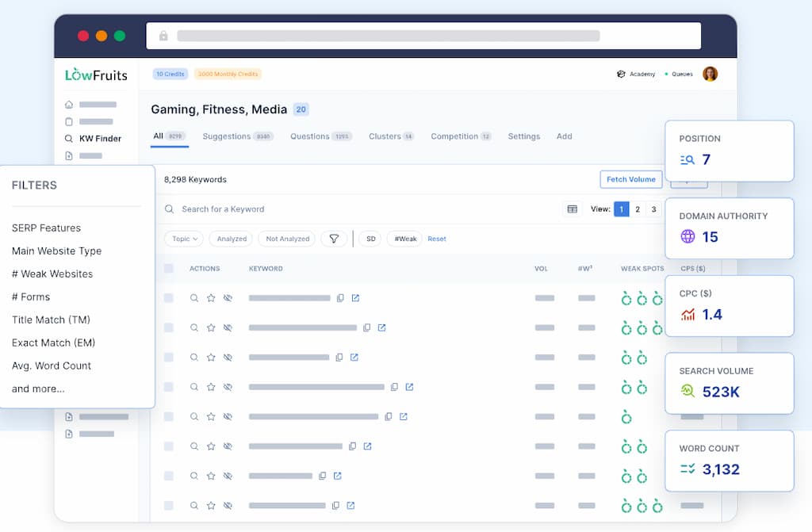Hide the first keyword row with the eye icon
This screenshot has width=812, height=532.
(x=228, y=298)
